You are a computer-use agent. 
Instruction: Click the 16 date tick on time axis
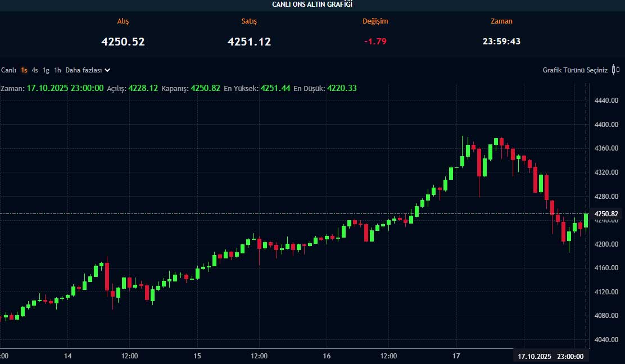point(327,356)
